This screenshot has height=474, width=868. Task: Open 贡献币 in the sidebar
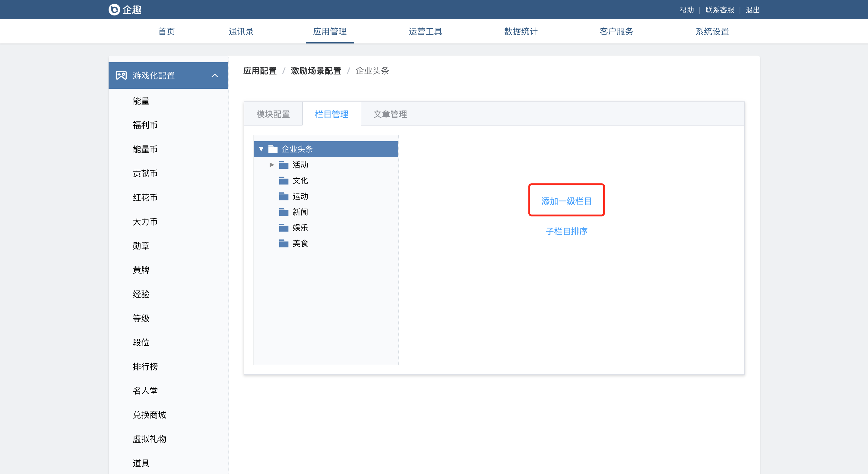(145, 173)
